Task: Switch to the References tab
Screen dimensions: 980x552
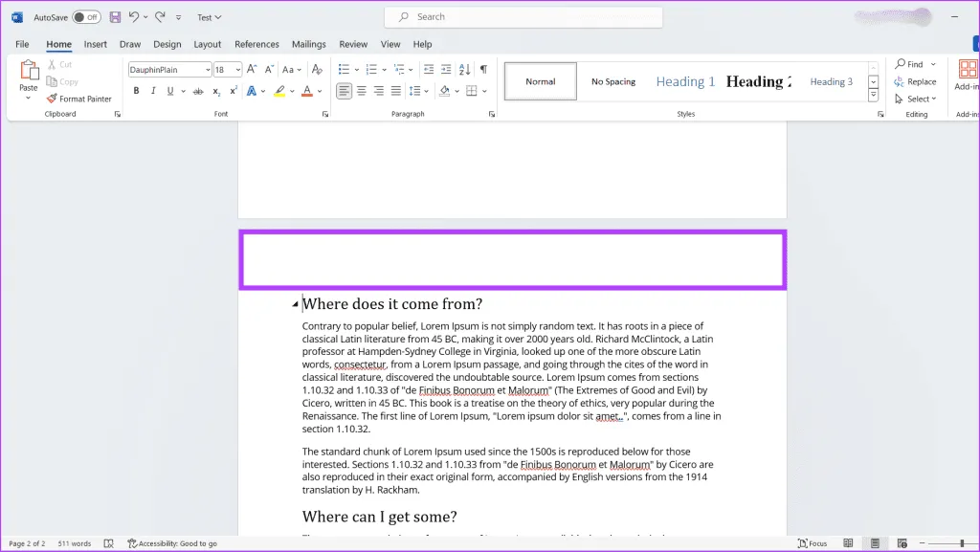Action: 256,44
